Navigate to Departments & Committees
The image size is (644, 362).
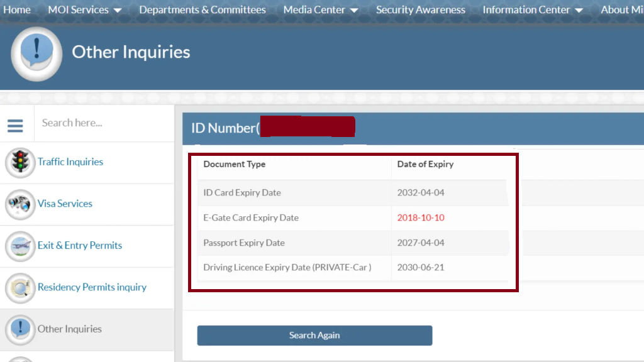[x=202, y=9]
